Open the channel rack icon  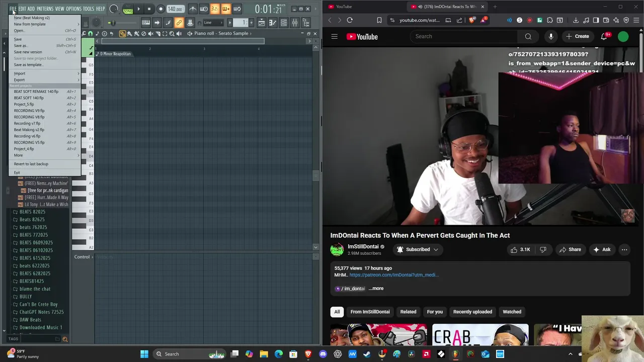pos(284,23)
